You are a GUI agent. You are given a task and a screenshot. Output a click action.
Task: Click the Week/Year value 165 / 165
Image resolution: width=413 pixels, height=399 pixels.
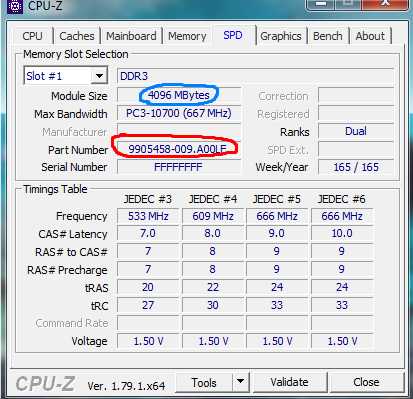(x=356, y=167)
